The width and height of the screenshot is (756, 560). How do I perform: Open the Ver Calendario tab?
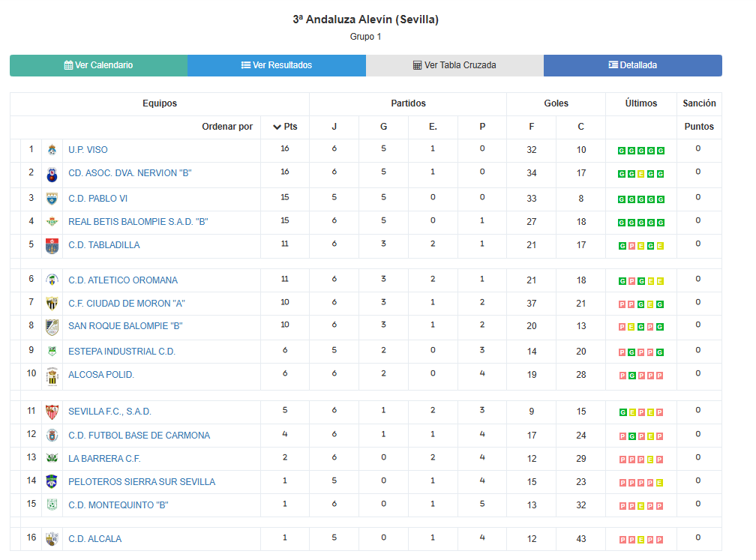99,65
